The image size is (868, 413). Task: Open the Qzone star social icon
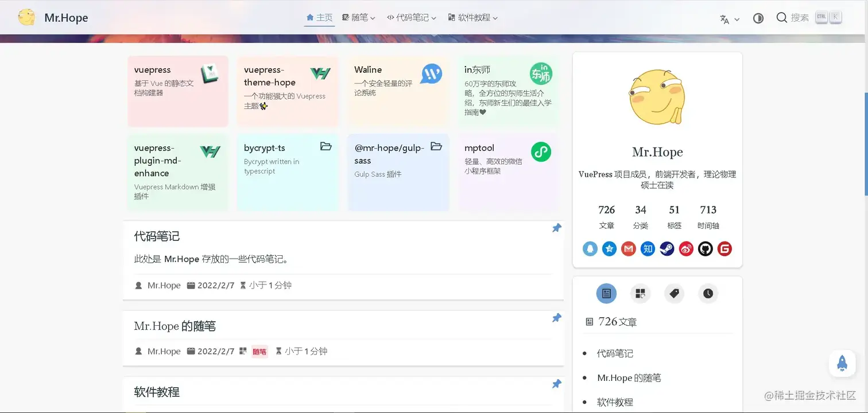[609, 249]
